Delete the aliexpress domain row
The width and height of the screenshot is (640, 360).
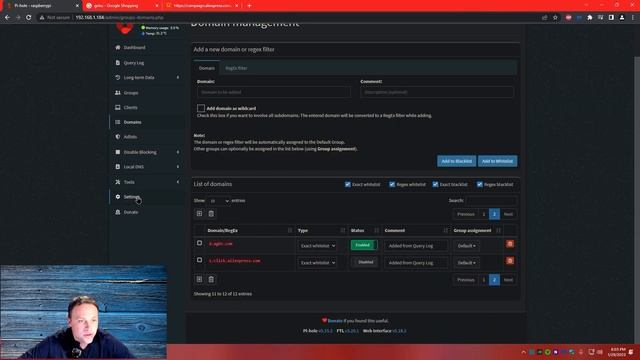(510, 260)
